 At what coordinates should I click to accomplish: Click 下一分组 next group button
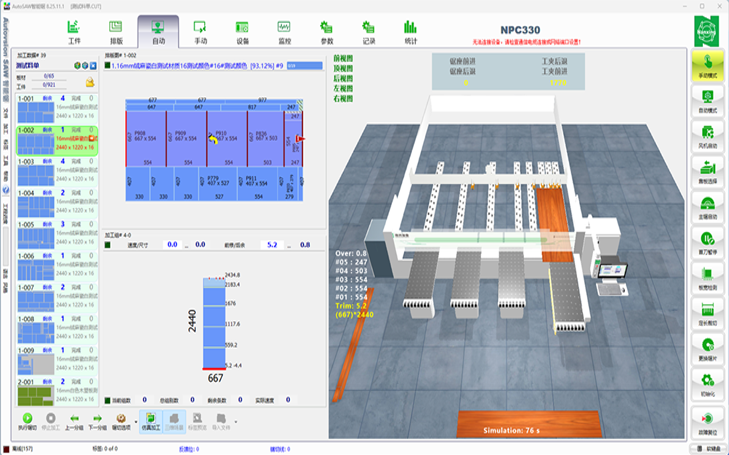[97, 420]
